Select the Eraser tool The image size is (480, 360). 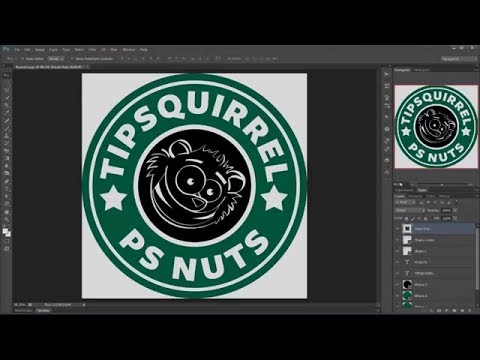pos(6,151)
